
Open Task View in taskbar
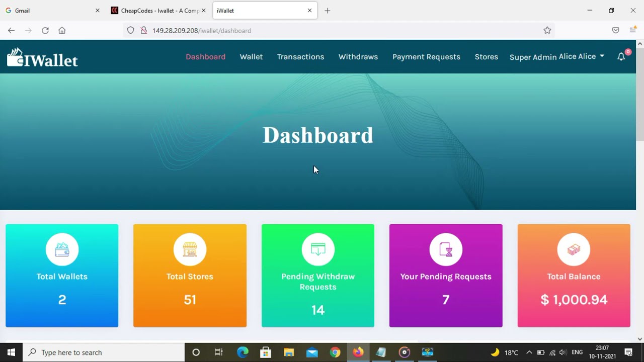[218, 352]
